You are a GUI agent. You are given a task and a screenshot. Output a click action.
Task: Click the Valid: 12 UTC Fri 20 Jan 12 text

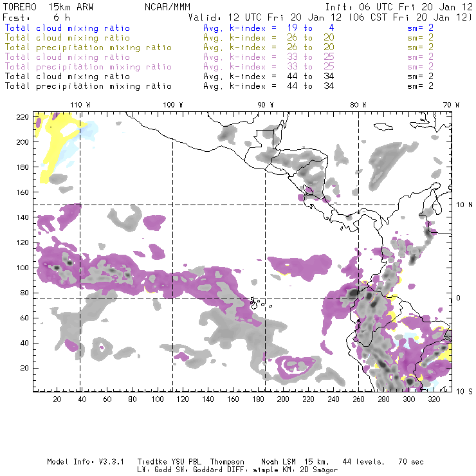coord(265,17)
